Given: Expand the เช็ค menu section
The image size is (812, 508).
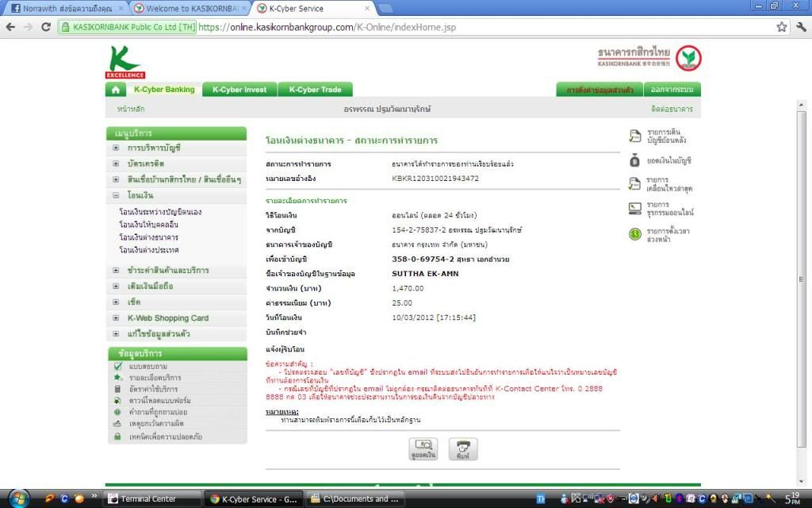Looking at the screenshot, I should click(116, 302).
